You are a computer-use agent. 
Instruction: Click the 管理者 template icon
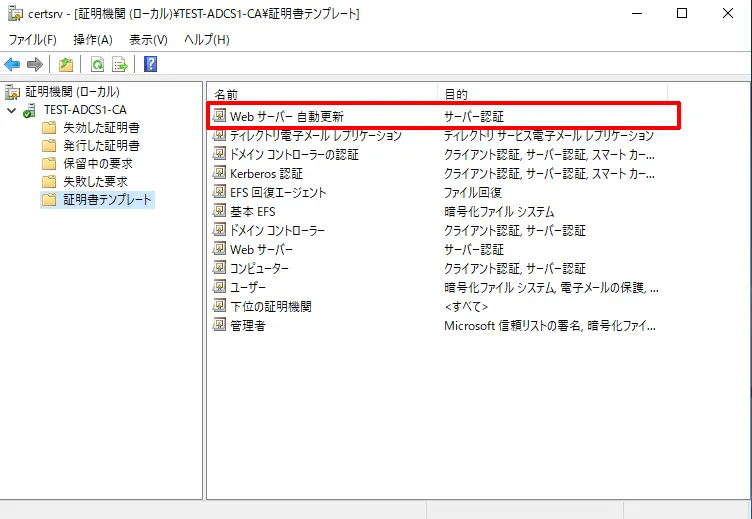[x=219, y=325]
